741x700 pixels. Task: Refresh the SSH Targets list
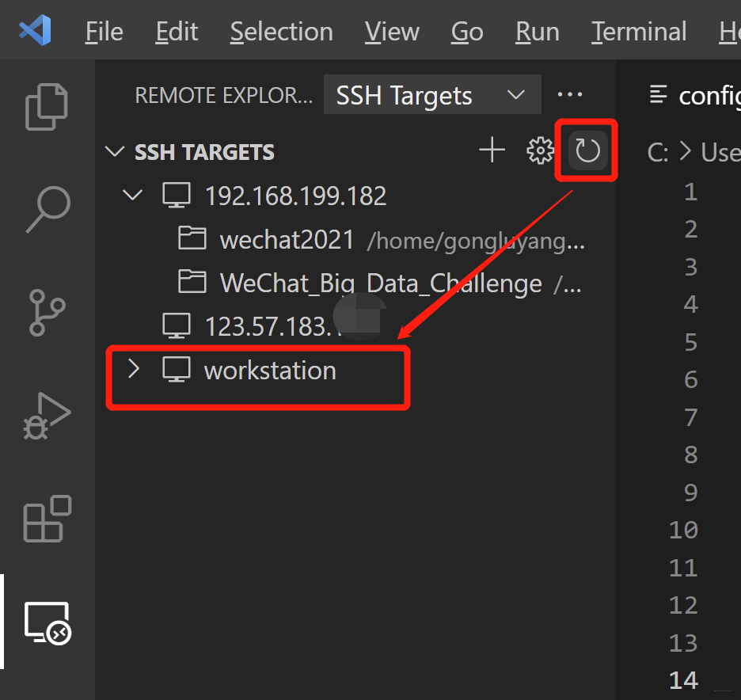click(x=586, y=150)
